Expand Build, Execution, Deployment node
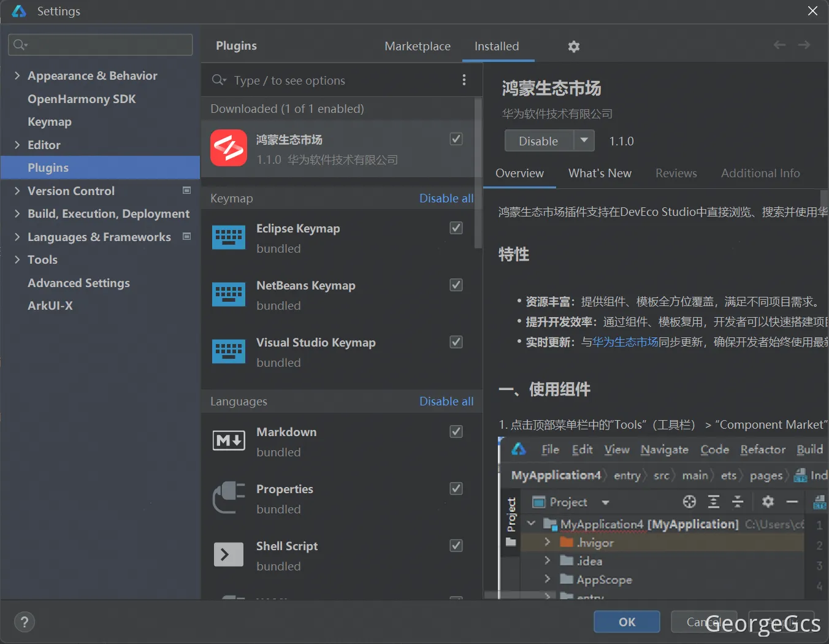829x644 pixels. (17, 213)
